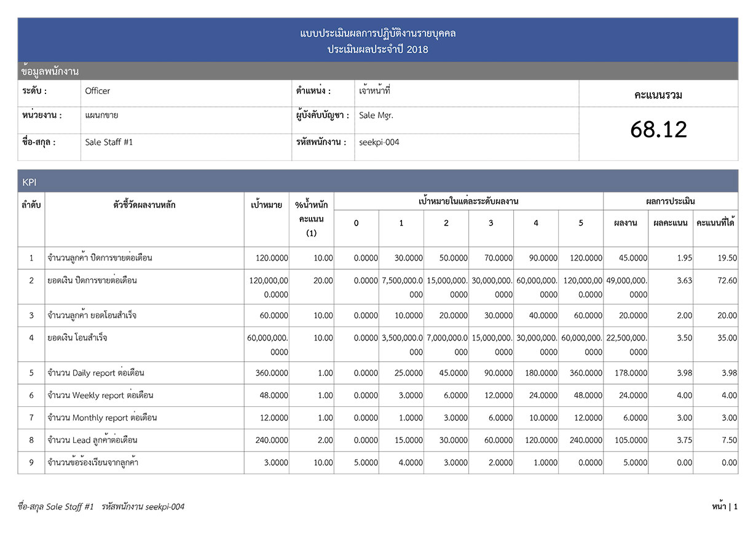Click the employee name in the ชื่อ-สกุล table row
Image resolution: width=756 pixels, height=534 pixels.
(109, 142)
